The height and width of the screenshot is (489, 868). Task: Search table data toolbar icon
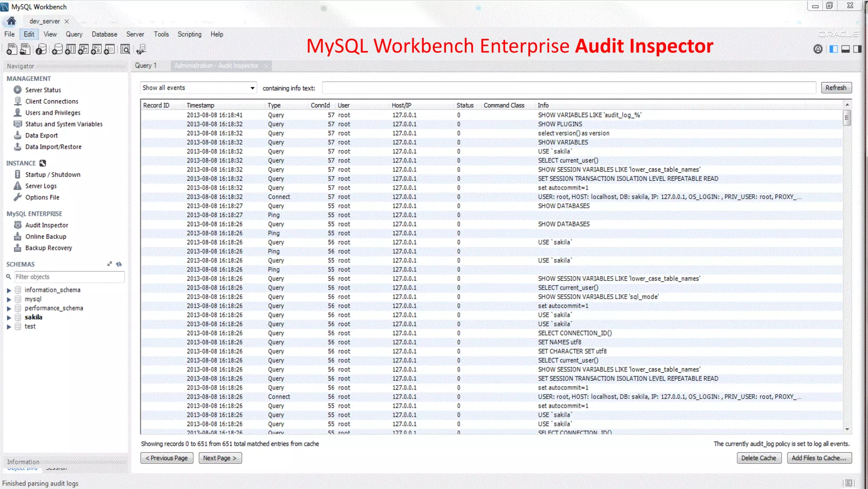pos(125,49)
